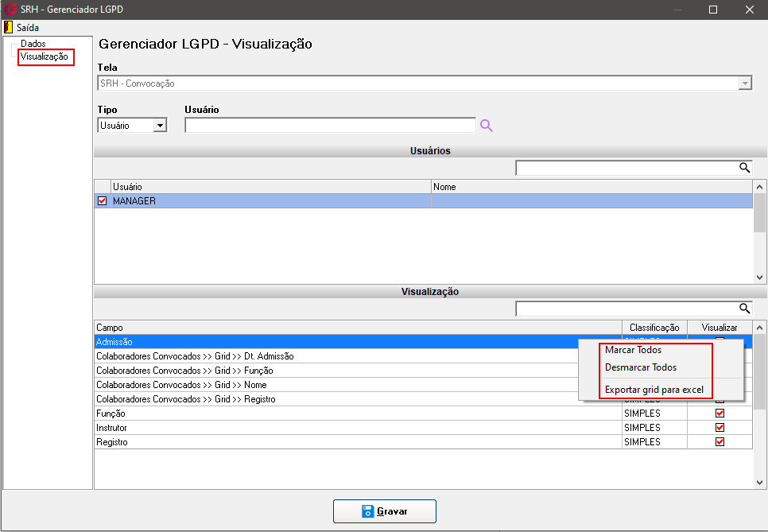Select Exportar grid para excel

[x=654, y=390]
